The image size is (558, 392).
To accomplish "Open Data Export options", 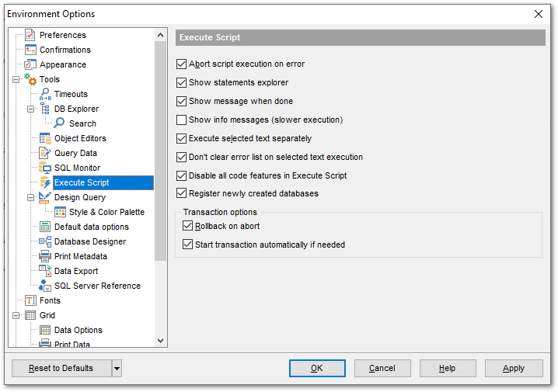I will [x=76, y=271].
